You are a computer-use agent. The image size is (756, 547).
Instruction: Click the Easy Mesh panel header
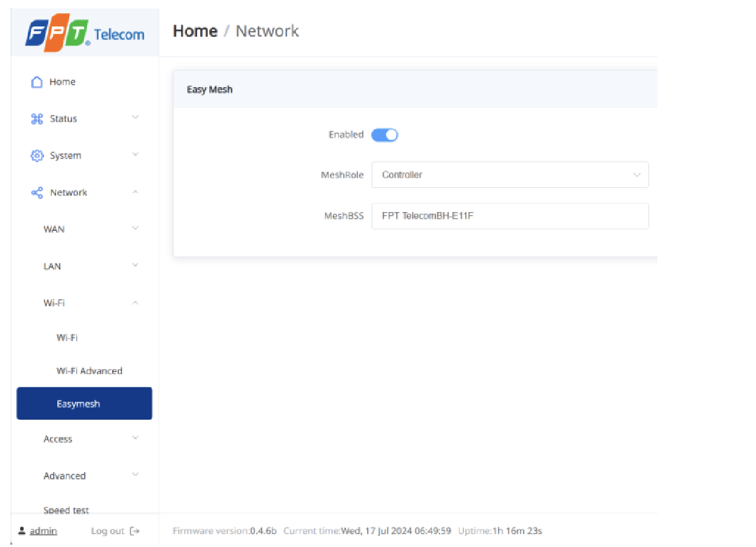point(415,90)
